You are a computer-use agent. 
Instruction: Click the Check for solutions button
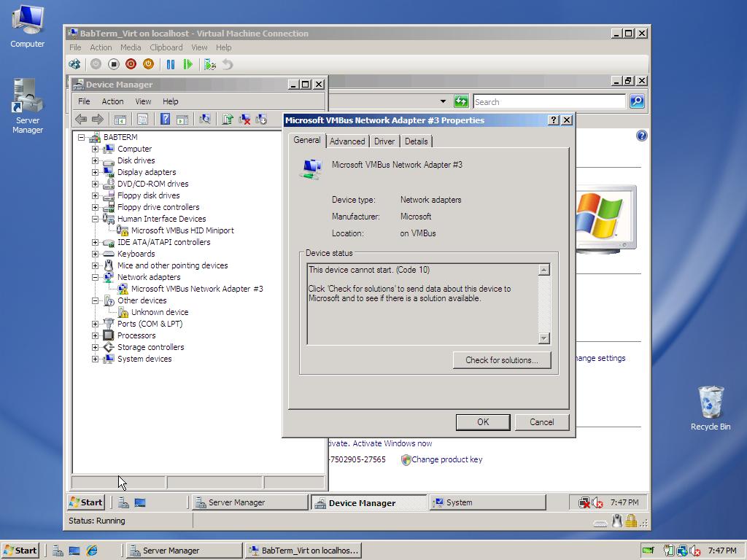coord(502,360)
